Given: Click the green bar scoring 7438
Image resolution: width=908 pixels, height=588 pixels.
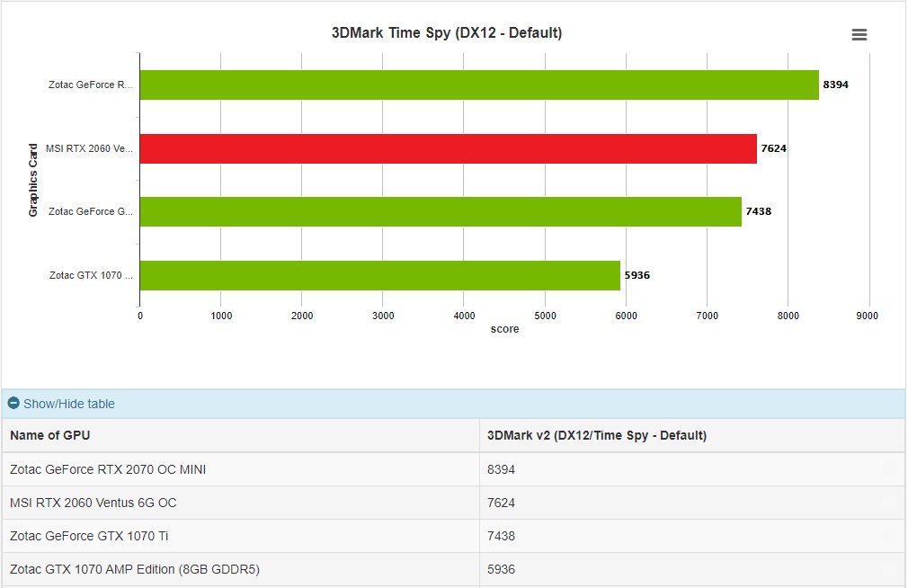Looking at the screenshot, I should click(441, 211).
